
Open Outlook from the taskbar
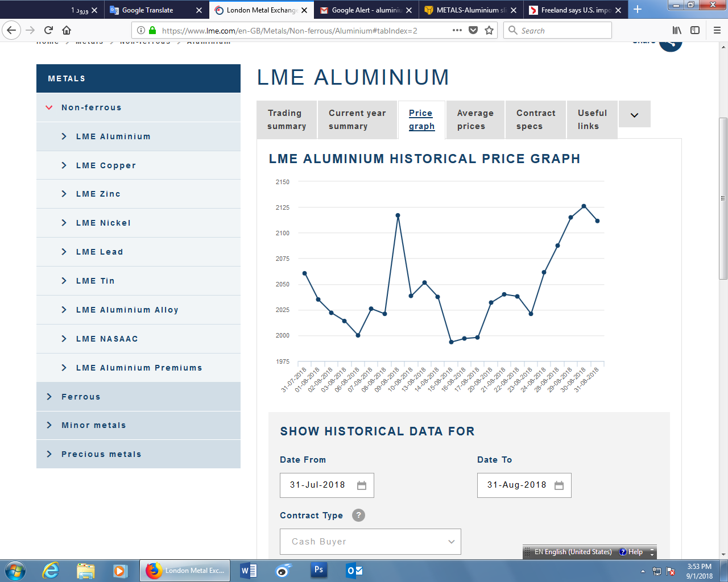coord(354,570)
